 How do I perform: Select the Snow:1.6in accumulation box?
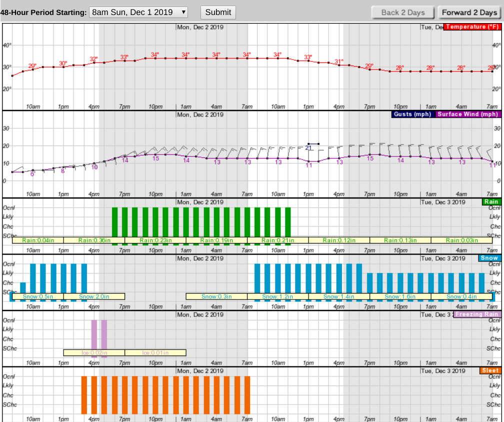click(x=400, y=296)
